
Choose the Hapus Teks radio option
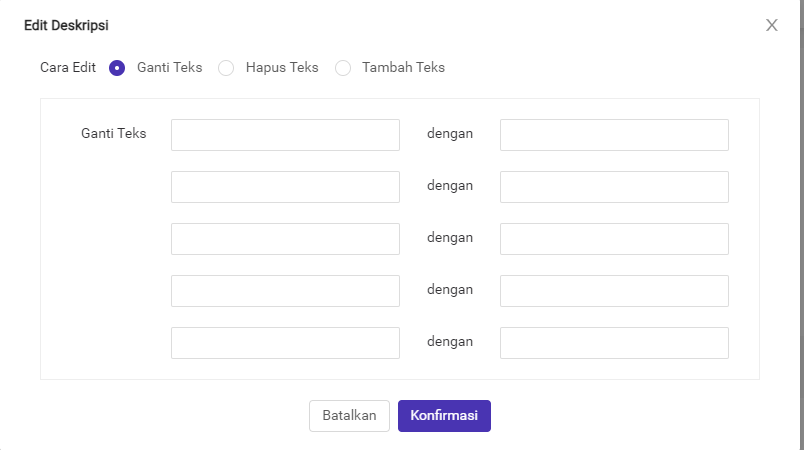(x=226, y=68)
